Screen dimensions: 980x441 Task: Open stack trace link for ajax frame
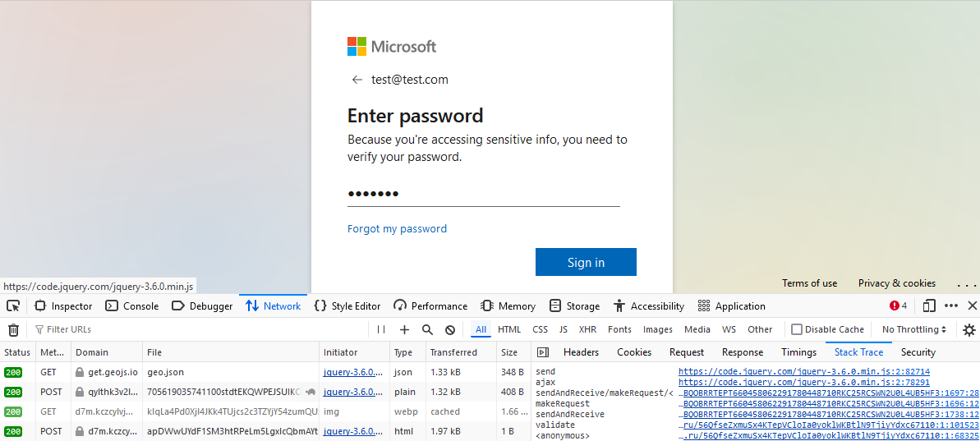pyautogui.click(x=803, y=383)
